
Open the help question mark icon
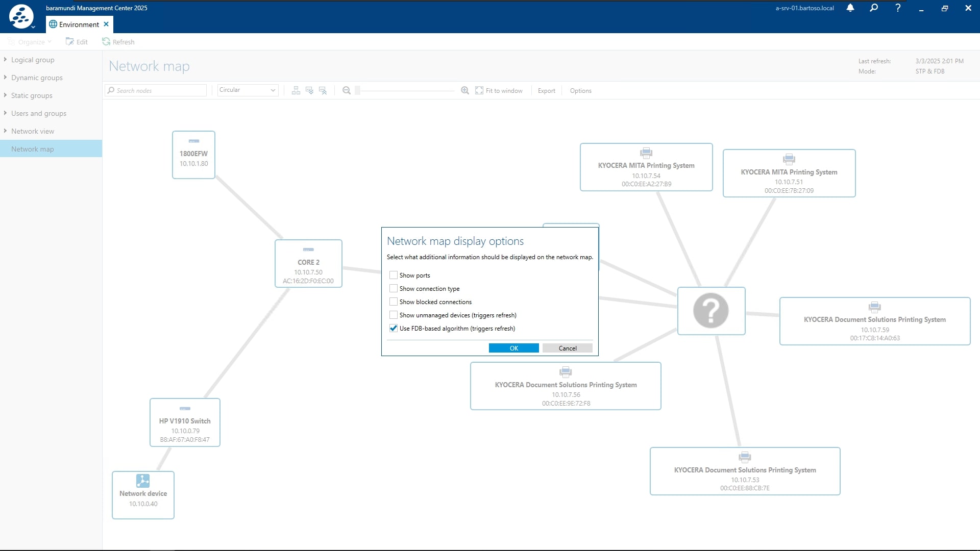tap(898, 8)
